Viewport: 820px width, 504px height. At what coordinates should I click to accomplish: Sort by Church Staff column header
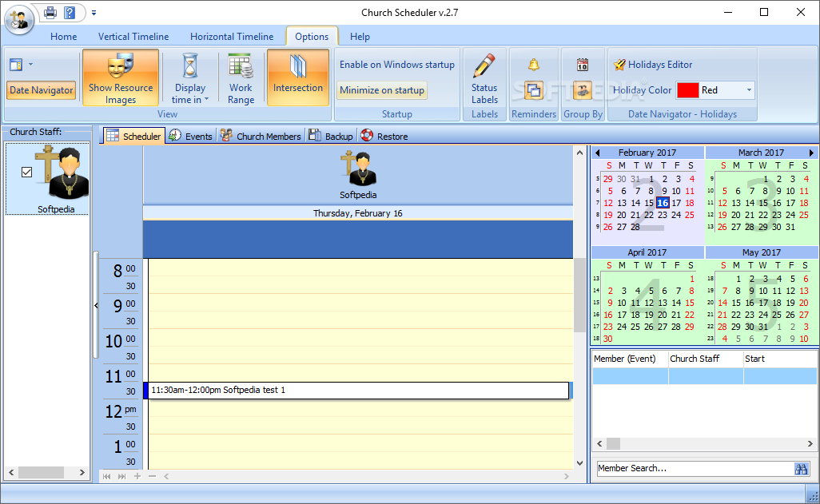click(x=706, y=359)
